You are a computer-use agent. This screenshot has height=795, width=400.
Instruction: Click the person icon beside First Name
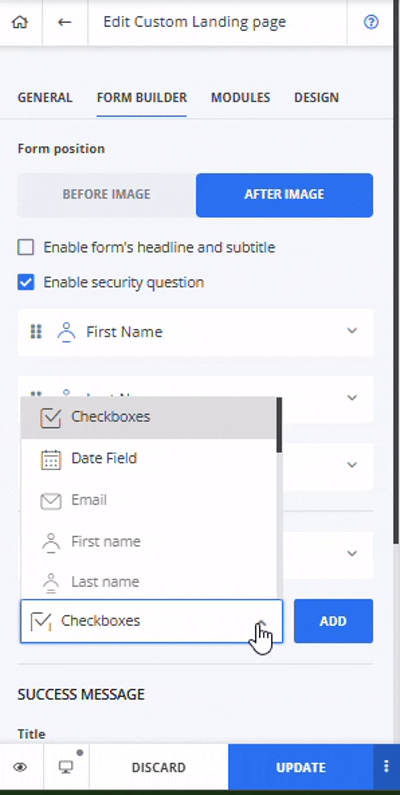[x=66, y=332]
